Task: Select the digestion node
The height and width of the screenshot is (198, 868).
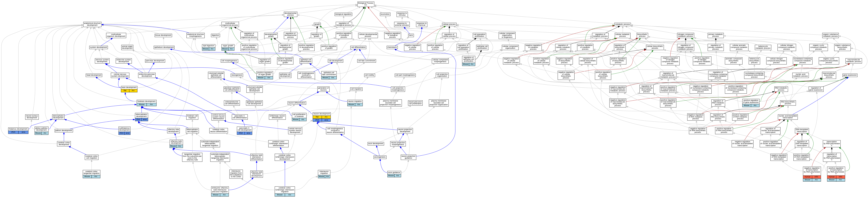Action: tap(216, 35)
